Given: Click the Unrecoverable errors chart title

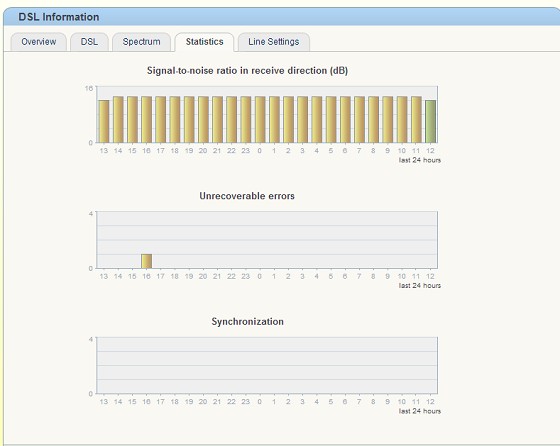Looking at the screenshot, I should (x=247, y=196).
